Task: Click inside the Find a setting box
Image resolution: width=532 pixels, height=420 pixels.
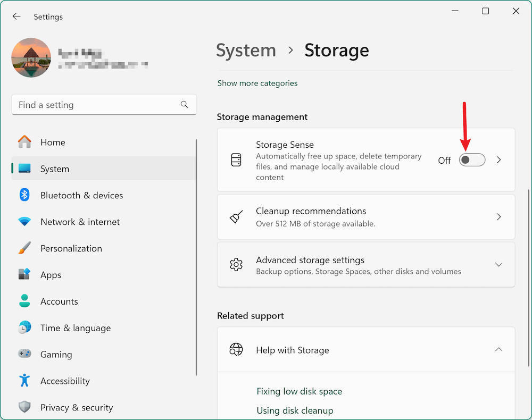Action: [x=104, y=105]
